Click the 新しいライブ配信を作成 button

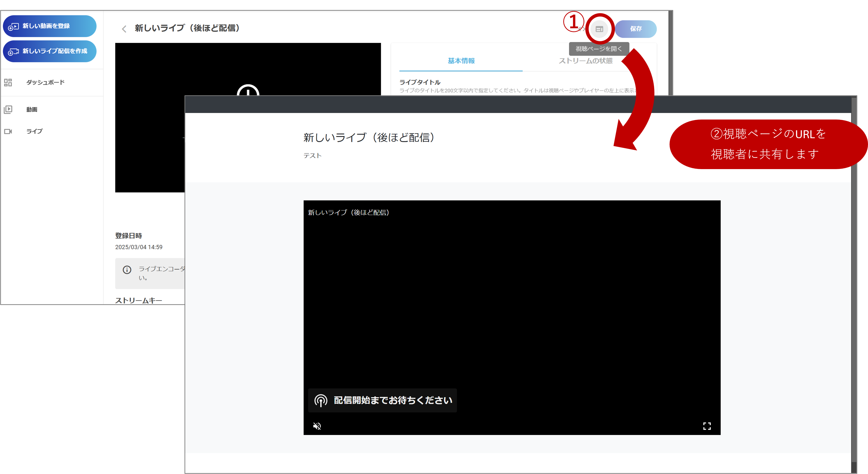click(x=50, y=51)
